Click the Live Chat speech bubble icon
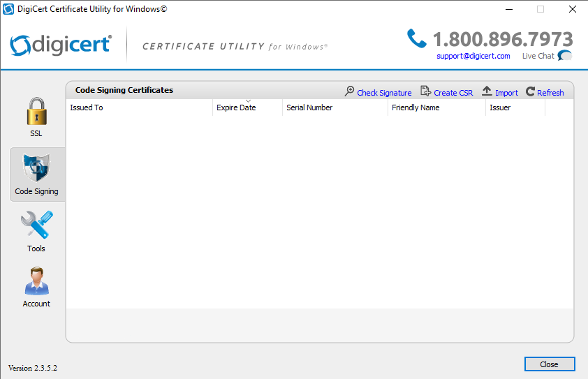The width and height of the screenshot is (588, 379). tap(565, 55)
